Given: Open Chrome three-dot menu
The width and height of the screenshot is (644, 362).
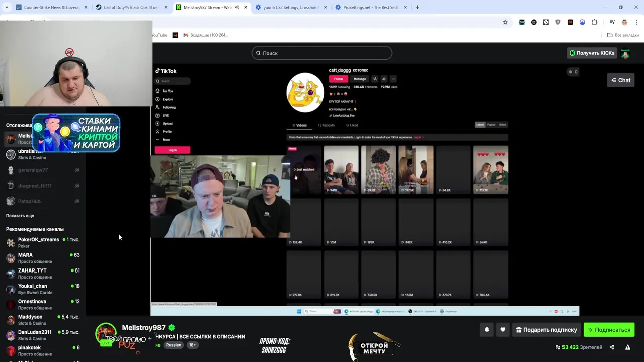Looking at the screenshot, I should 636,22.
